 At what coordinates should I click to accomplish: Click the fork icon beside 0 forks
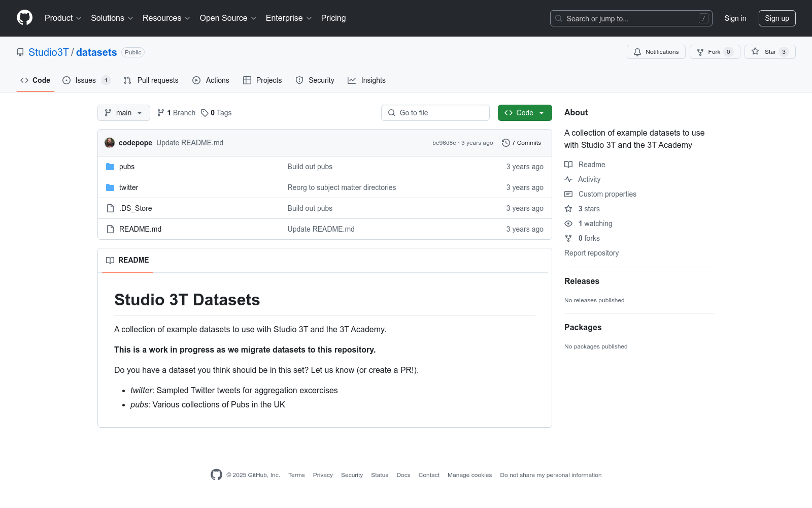(568, 238)
